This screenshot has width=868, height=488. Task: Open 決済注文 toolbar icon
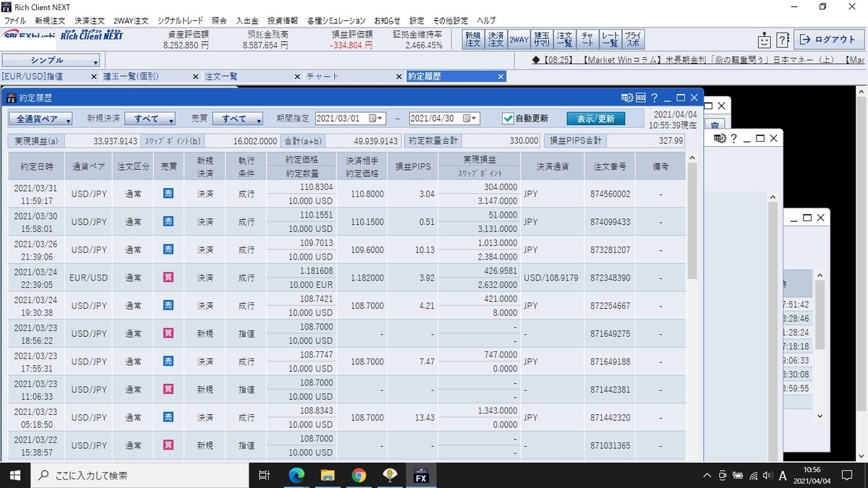[x=495, y=39]
